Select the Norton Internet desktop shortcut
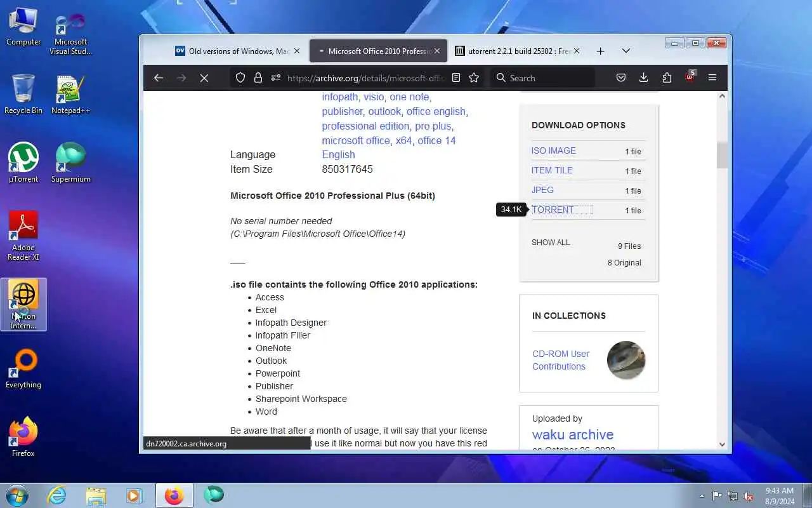812x508 pixels. pos(23,305)
